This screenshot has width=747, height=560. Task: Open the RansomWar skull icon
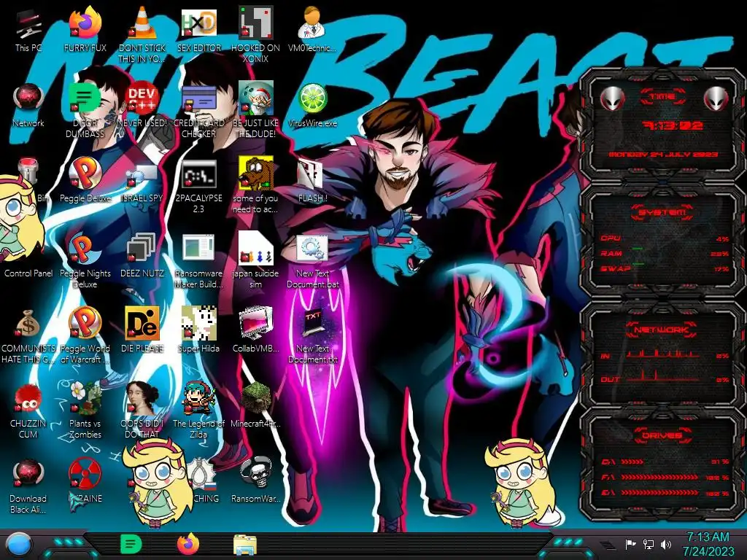coord(255,473)
